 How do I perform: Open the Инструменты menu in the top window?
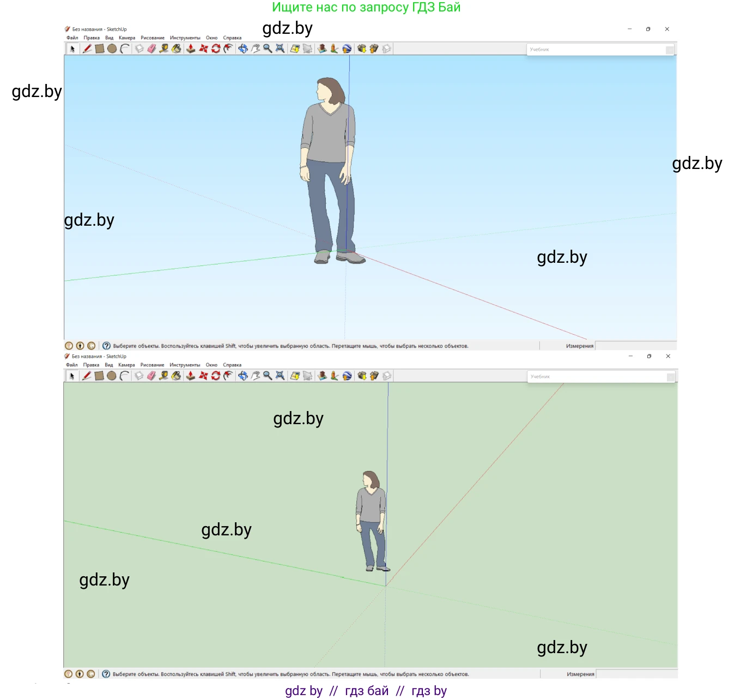click(x=185, y=38)
